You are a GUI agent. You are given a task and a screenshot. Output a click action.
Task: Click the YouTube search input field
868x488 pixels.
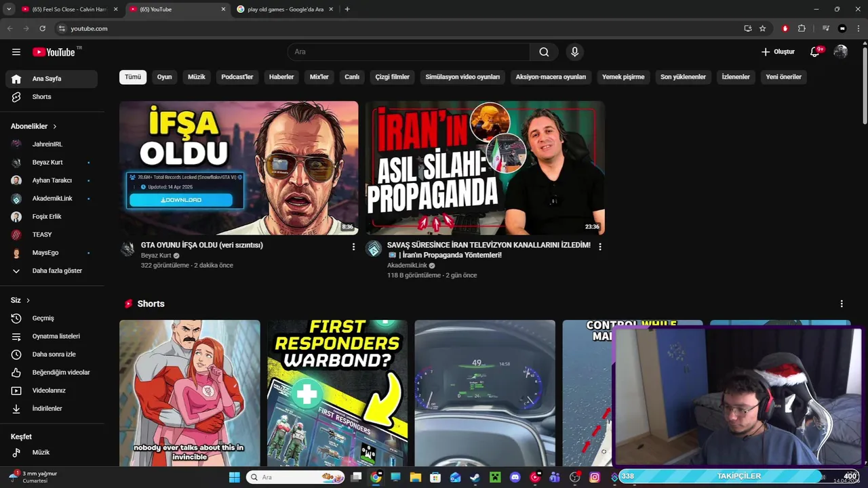tap(409, 52)
